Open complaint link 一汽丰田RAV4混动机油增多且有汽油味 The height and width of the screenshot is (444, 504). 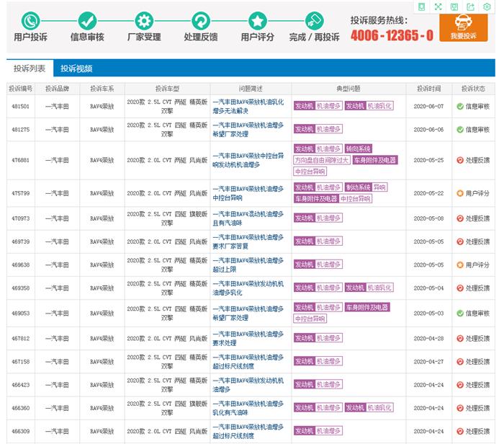tap(248, 218)
